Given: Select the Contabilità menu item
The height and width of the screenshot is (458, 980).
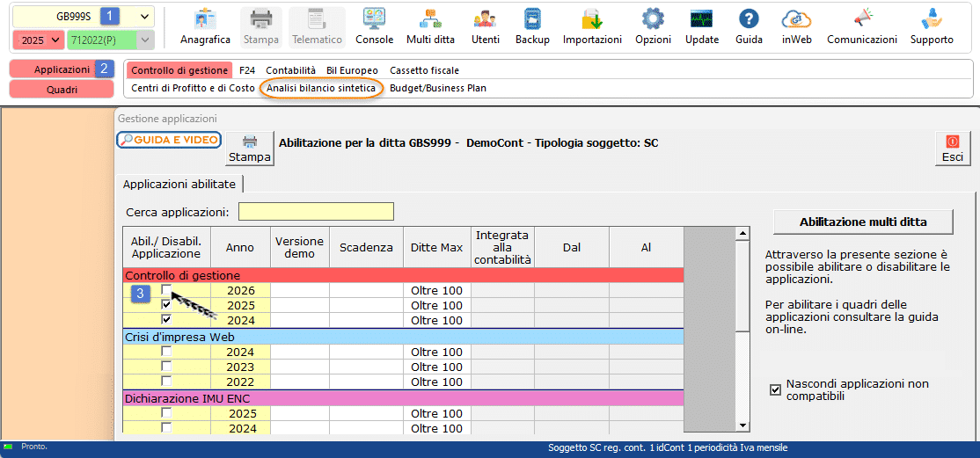Looking at the screenshot, I should tap(290, 70).
